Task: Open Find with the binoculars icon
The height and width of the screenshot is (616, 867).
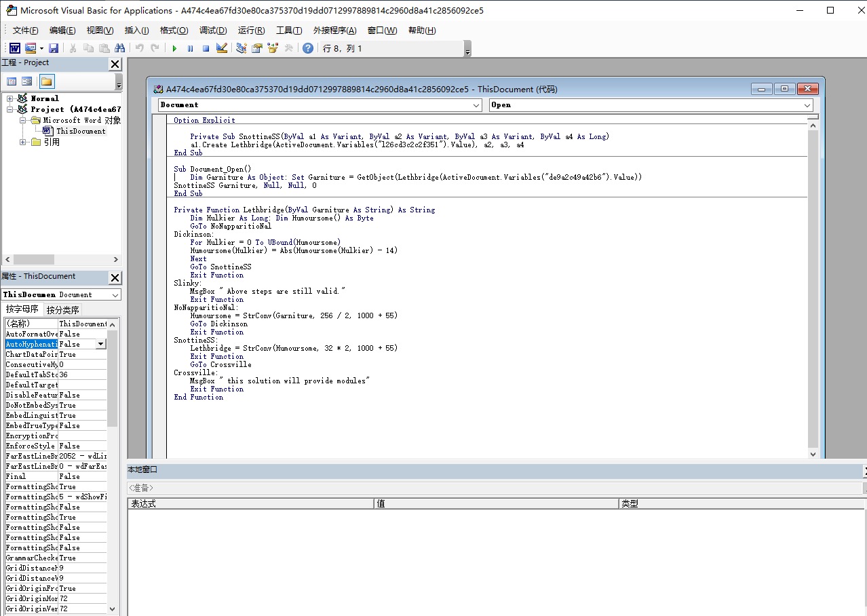Action: [120, 48]
